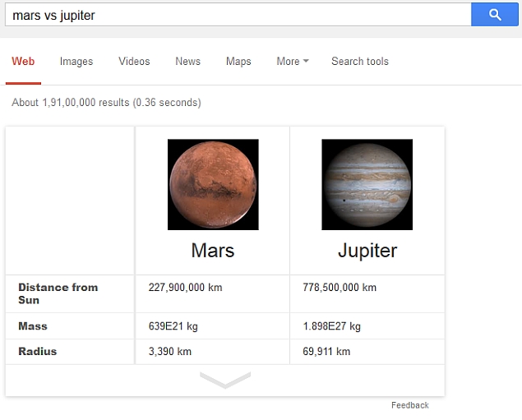Click Jupiter distance '778,500,000 km'
The image size is (522, 420).
coord(340,287)
